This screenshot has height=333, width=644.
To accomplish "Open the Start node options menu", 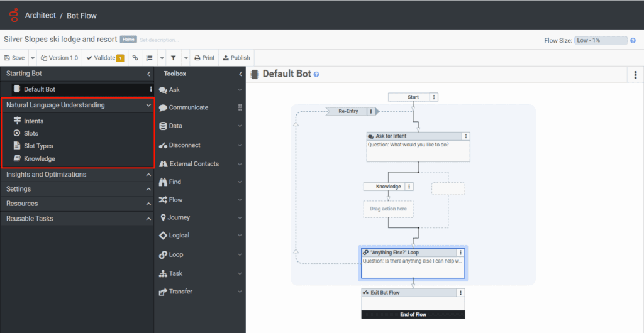I will [x=435, y=97].
